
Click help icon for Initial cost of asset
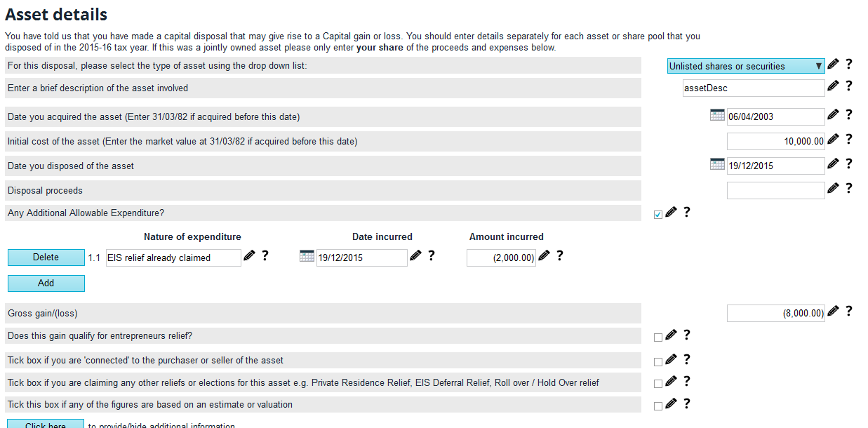[x=848, y=139]
